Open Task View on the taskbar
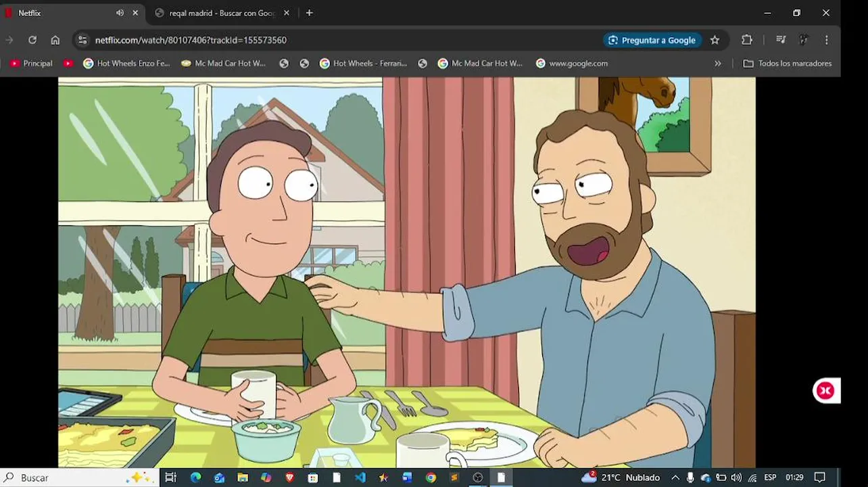868x487 pixels. point(170,478)
